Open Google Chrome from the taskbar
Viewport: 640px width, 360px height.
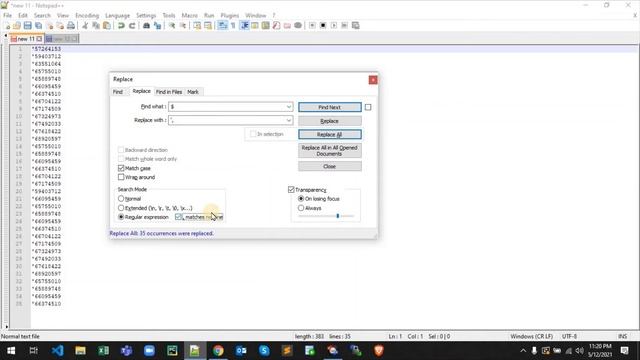218,351
